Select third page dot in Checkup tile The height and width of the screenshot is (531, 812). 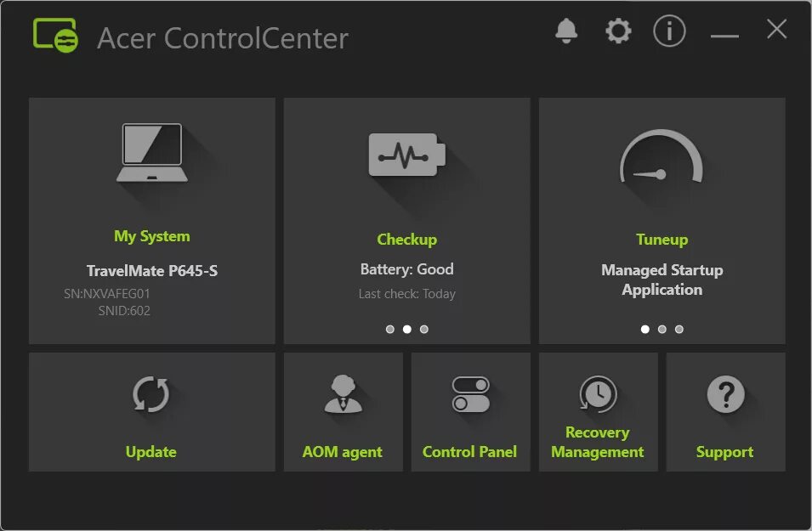[424, 329]
